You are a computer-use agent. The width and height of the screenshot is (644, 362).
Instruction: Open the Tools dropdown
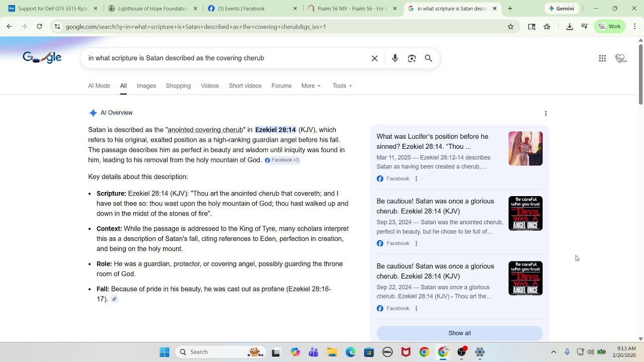pyautogui.click(x=342, y=86)
